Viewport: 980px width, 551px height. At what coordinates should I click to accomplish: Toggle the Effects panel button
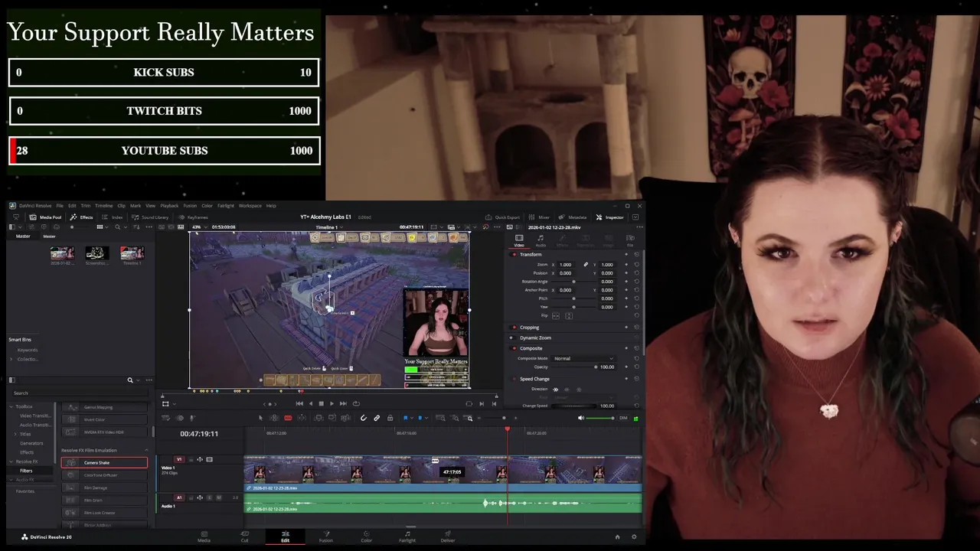pyautogui.click(x=81, y=217)
